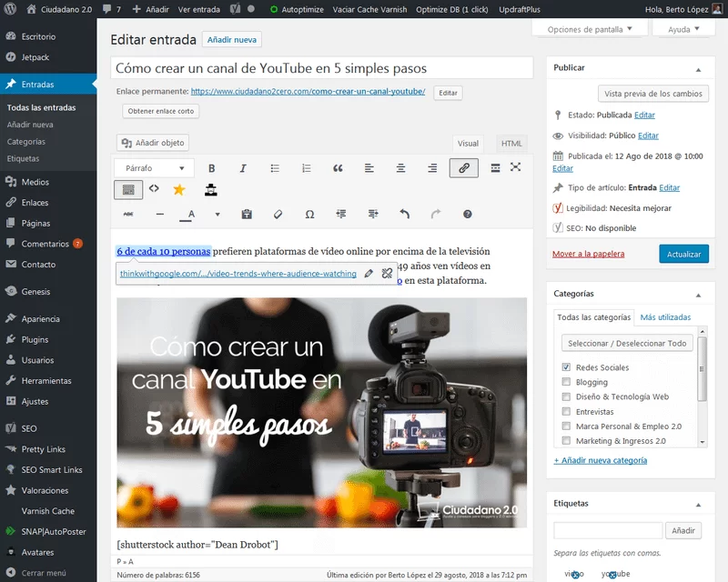Check Marca Personal & Empleo 2.0
The height and width of the screenshot is (582, 728).
(566, 426)
